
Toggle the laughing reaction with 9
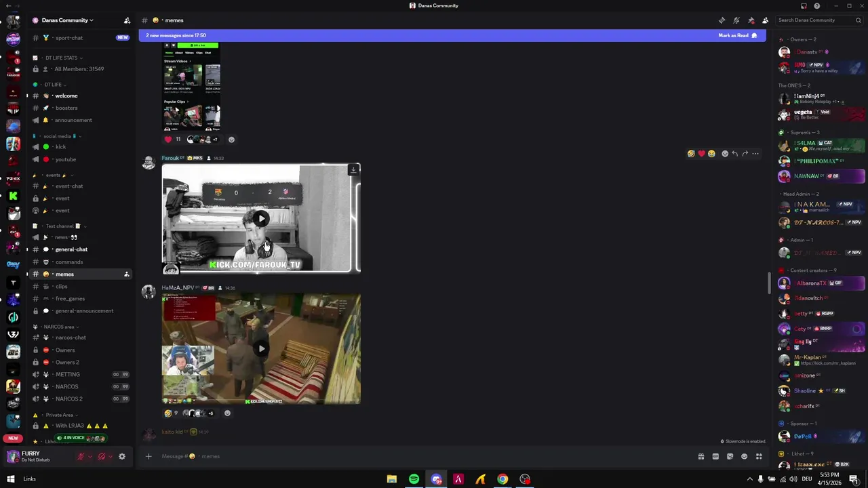(x=171, y=413)
